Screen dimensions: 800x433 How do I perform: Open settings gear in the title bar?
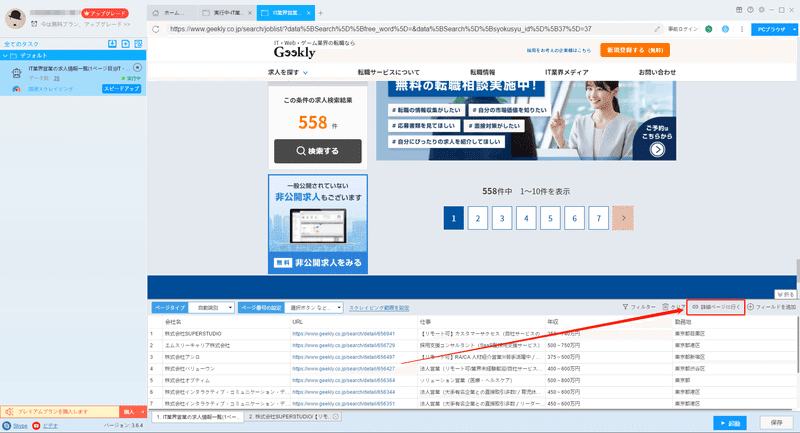click(x=761, y=10)
